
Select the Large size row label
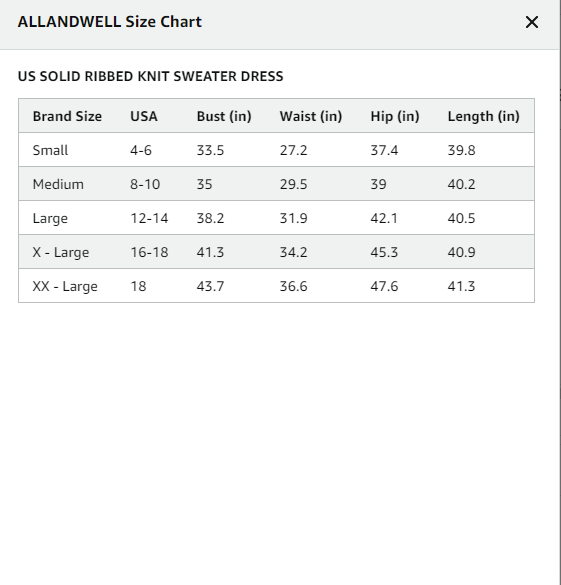pyautogui.click(x=50, y=218)
